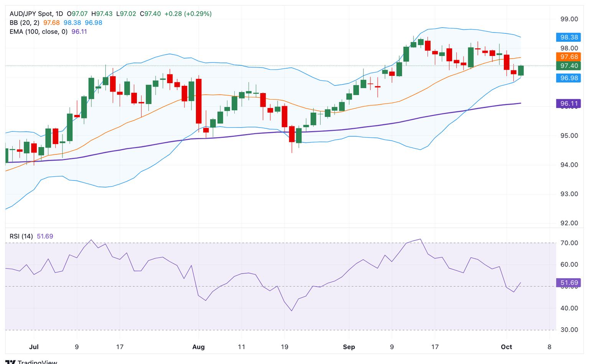Click orange 97.68 tag on price axis
Image resolution: width=589 pixels, height=364 pixels.
click(x=569, y=57)
